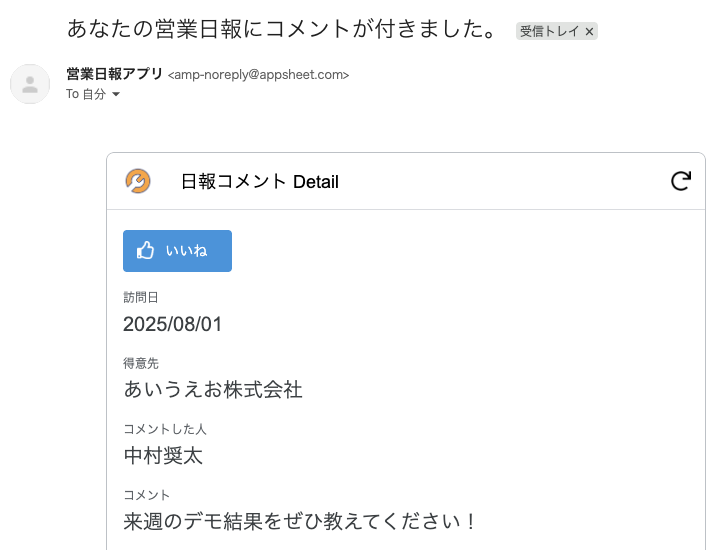Image resolution: width=716 pixels, height=550 pixels.
Task: Remove the 受信トレイ label with the x
Action: pyautogui.click(x=589, y=32)
